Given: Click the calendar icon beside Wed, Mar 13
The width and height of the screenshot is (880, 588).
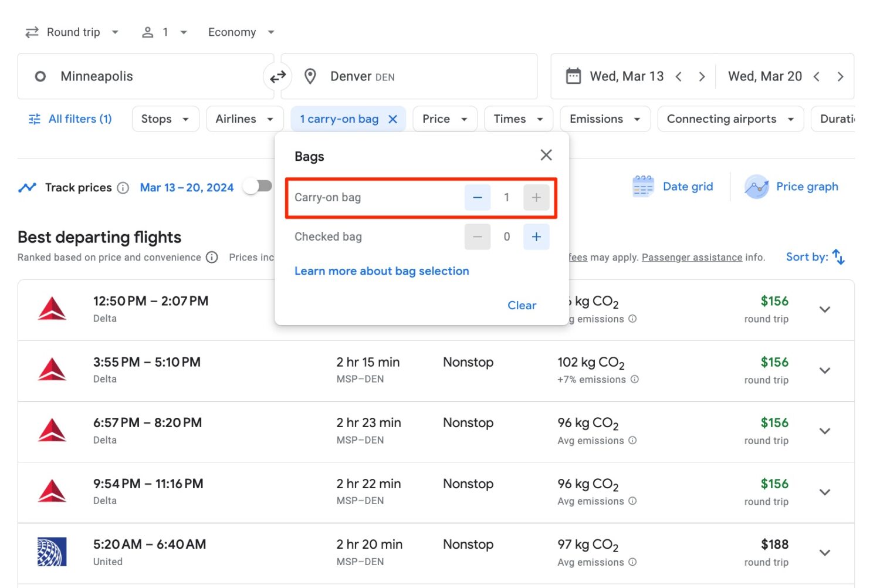Looking at the screenshot, I should (x=572, y=76).
